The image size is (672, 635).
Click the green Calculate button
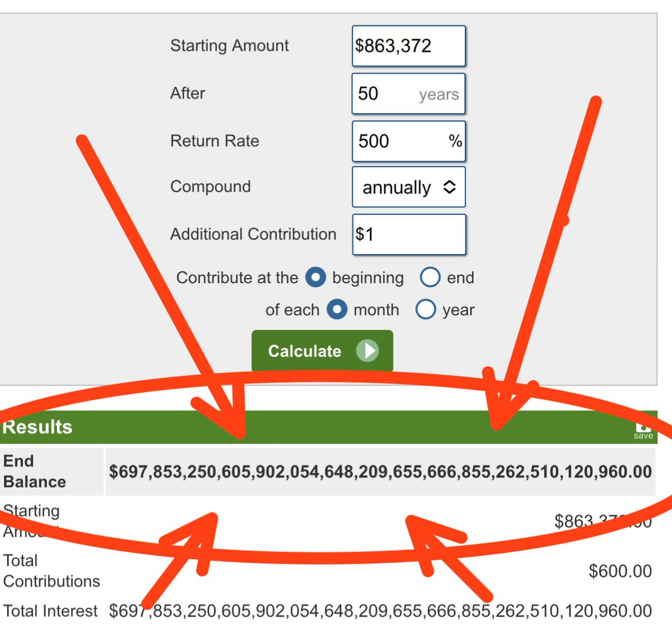tap(322, 351)
